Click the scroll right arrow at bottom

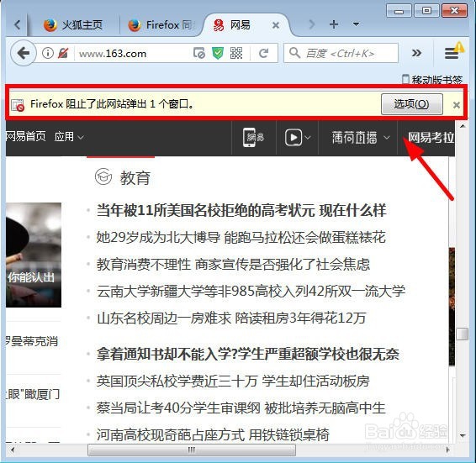click(x=447, y=450)
